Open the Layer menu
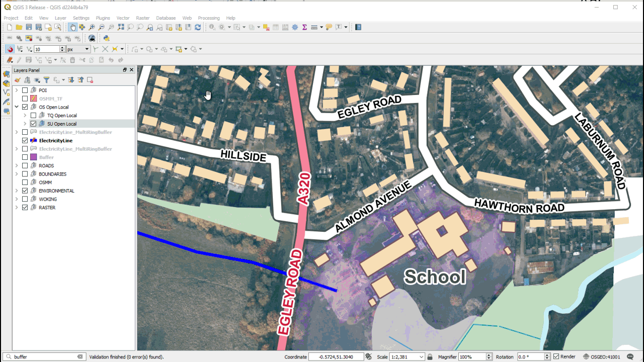This screenshot has height=362, width=644. coord(60,18)
